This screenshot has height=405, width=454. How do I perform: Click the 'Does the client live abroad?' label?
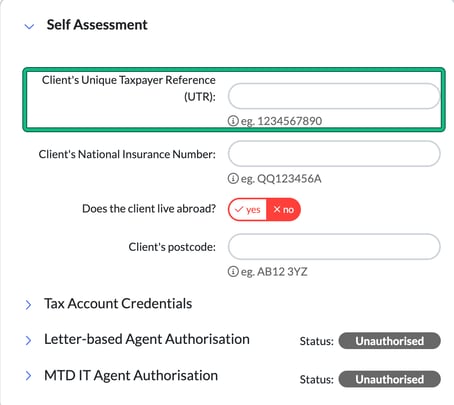(149, 209)
